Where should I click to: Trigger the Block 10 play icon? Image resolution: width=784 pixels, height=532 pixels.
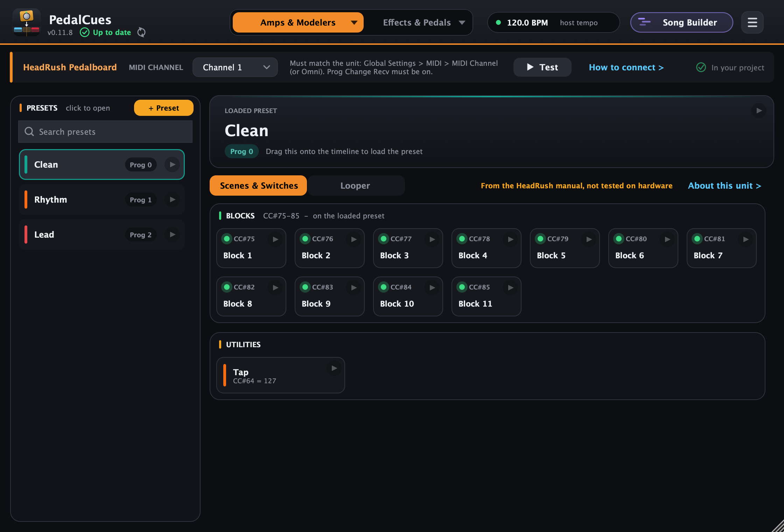click(432, 287)
